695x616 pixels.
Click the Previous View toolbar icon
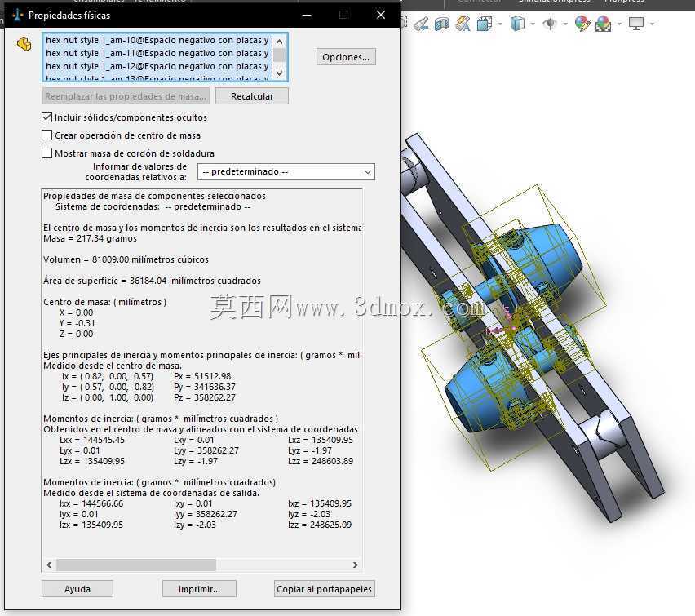pyautogui.click(x=422, y=24)
